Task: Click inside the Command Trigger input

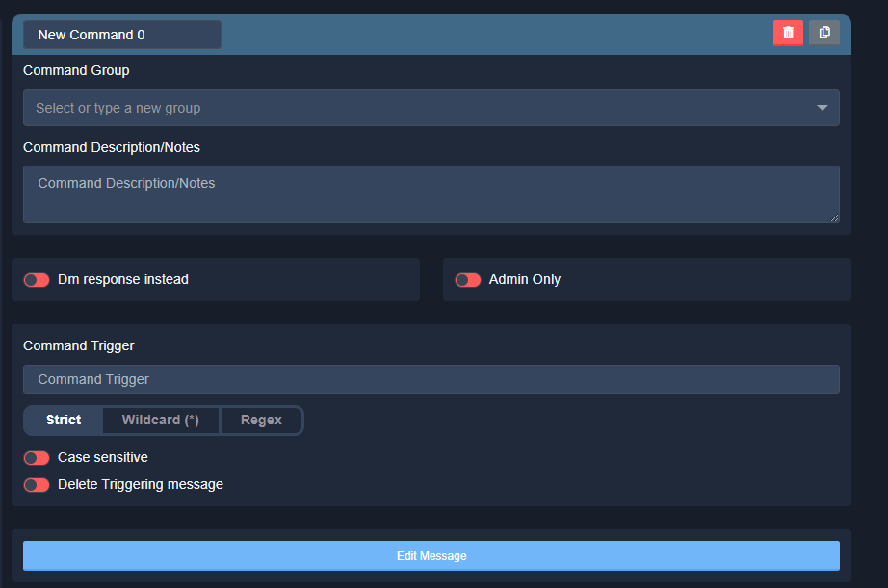Action: pyautogui.click(x=431, y=379)
